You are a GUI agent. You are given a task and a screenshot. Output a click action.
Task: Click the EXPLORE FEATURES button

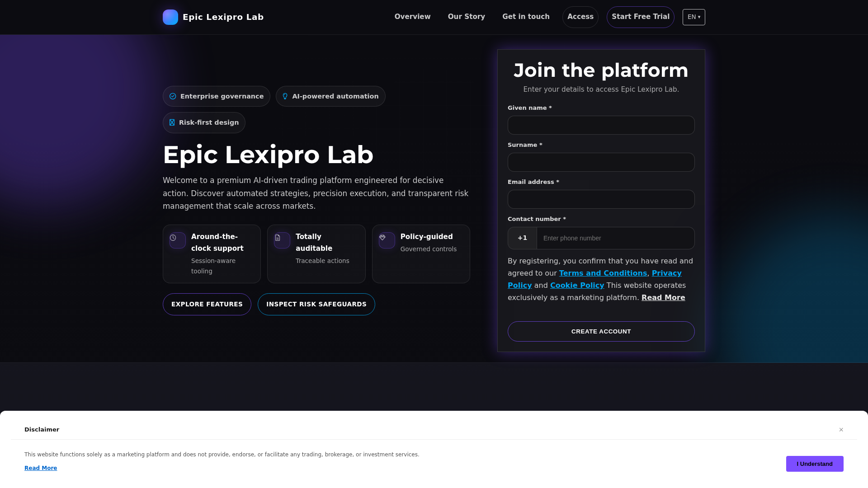point(207,304)
